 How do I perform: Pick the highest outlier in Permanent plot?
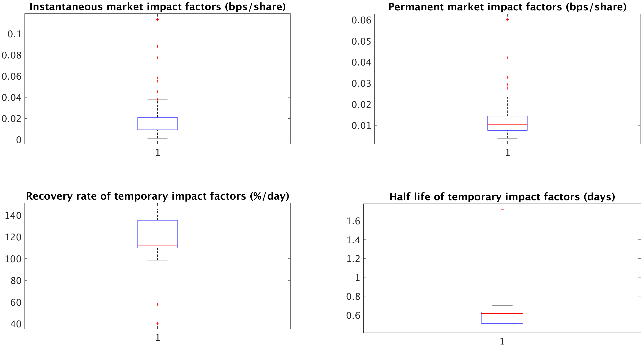point(507,19)
